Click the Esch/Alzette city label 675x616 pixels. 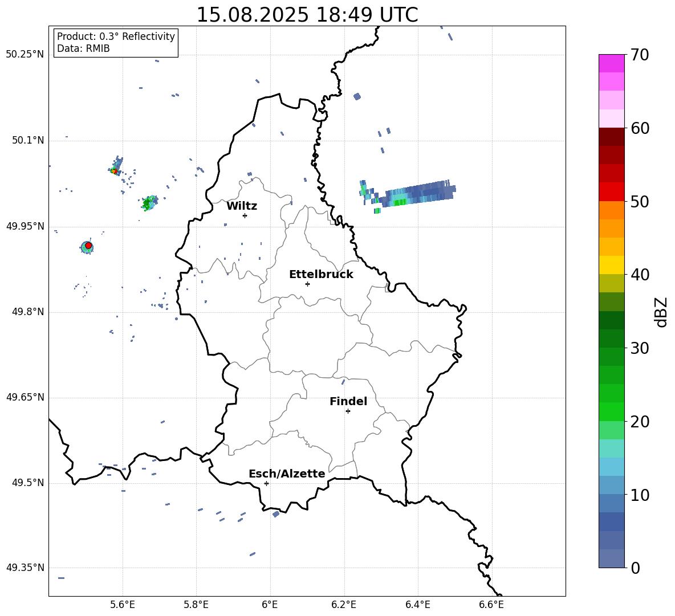[x=287, y=474]
